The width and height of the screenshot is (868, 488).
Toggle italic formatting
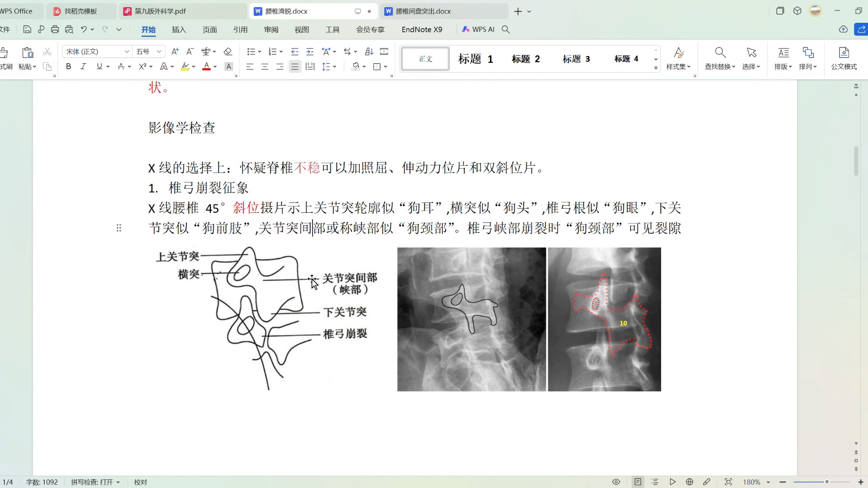point(83,67)
